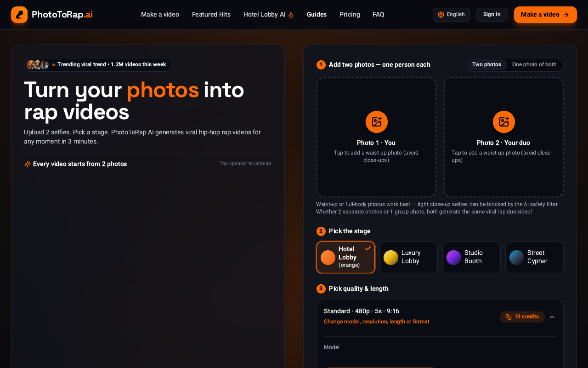Image resolution: width=588 pixels, height=368 pixels.
Task: Click 'Standard · 480p · 5s · 9:16' summary
Action: click(x=362, y=311)
